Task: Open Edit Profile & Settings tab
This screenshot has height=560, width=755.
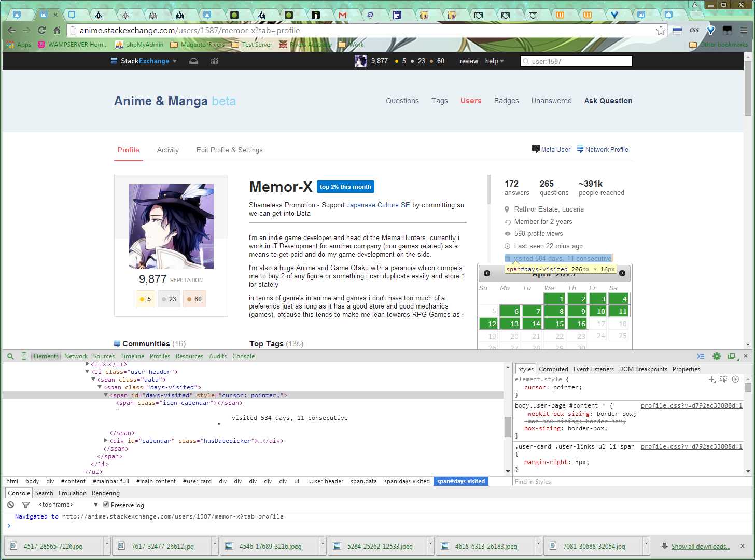Action: click(229, 150)
